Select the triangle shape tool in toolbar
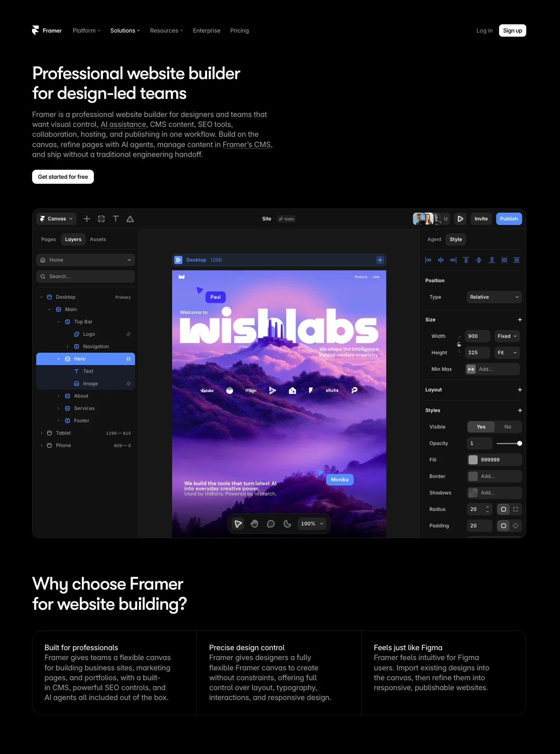The image size is (560, 754). click(x=130, y=219)
